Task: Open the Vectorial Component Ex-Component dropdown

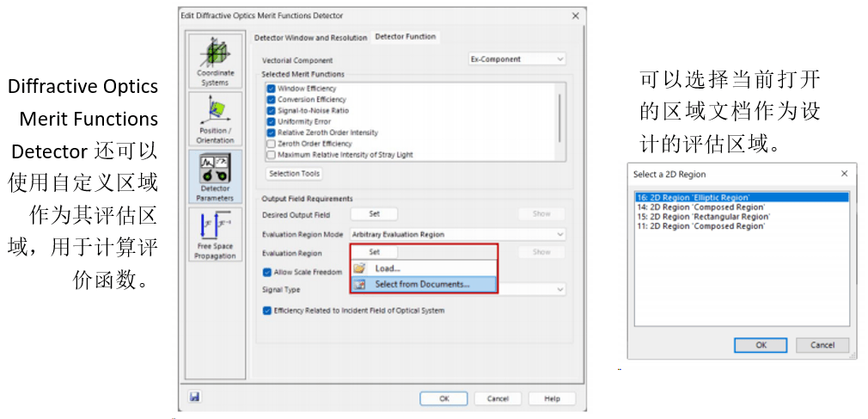Action: 517,59
